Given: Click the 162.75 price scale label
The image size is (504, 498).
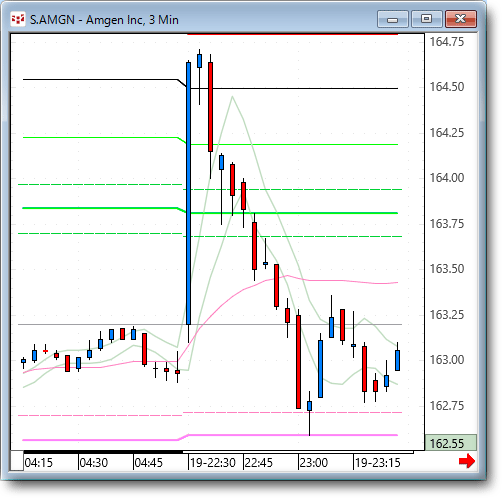Looking at the screenshot, I should (447, 406).
